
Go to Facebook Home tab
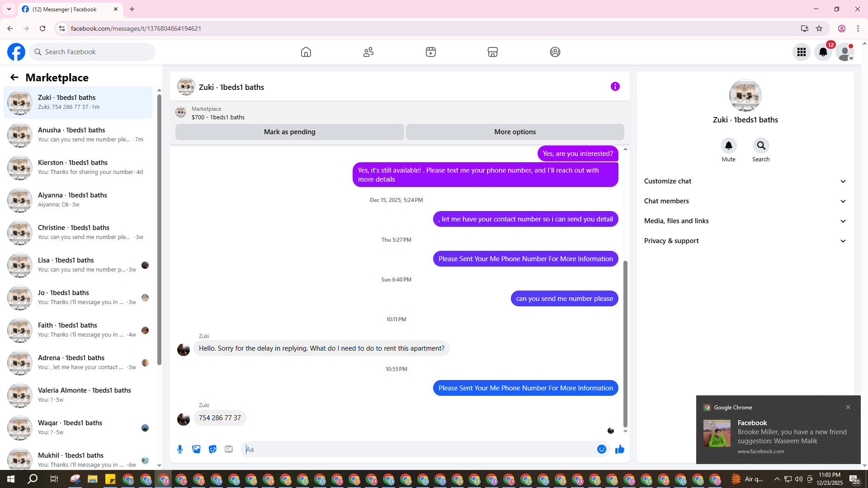pyautogui.click(x=306, y=52)
